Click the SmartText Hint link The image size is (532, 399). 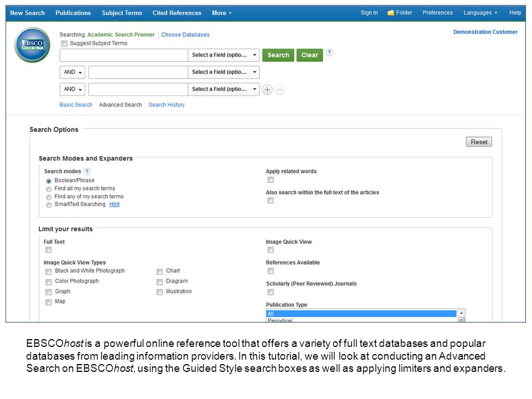pos(114,204)
